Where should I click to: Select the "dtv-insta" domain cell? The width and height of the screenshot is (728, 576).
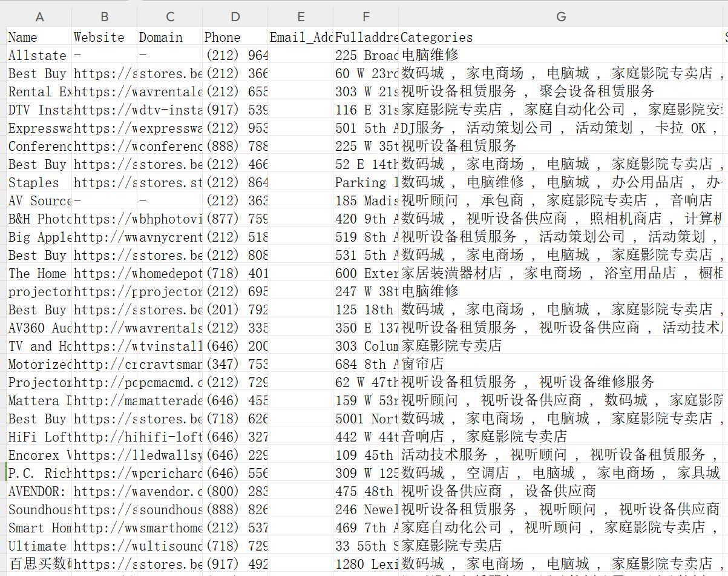click(170, 110)
